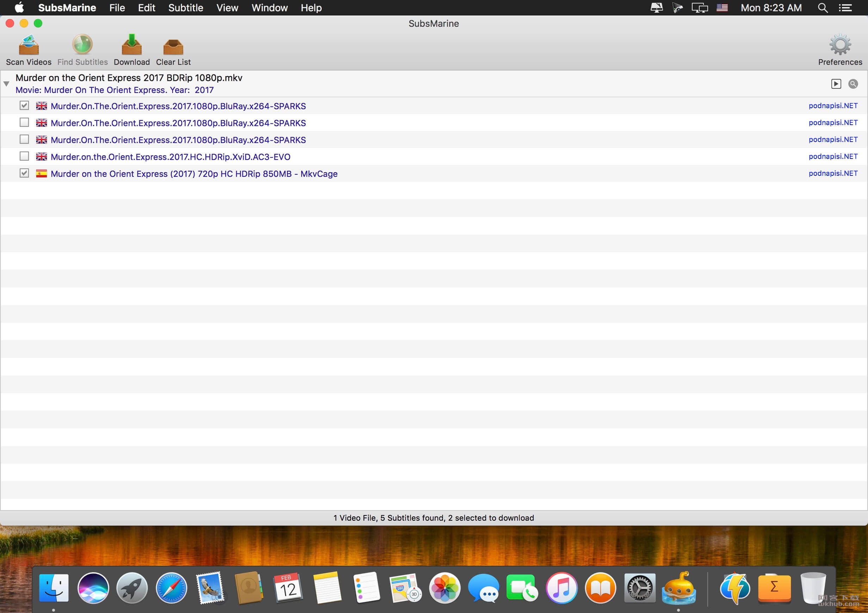Viewport: 868px width, 613px height.
Task: Open the Window menu
Action: 269,7
